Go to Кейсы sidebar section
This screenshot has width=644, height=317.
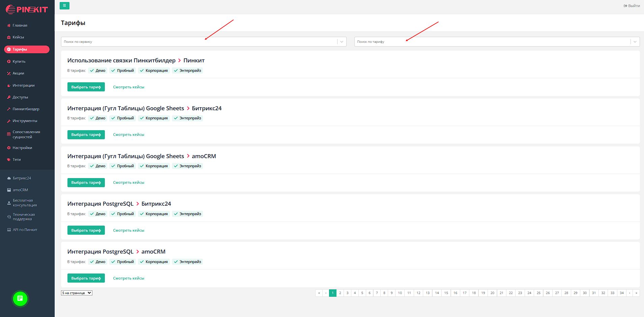coord(18,37)
